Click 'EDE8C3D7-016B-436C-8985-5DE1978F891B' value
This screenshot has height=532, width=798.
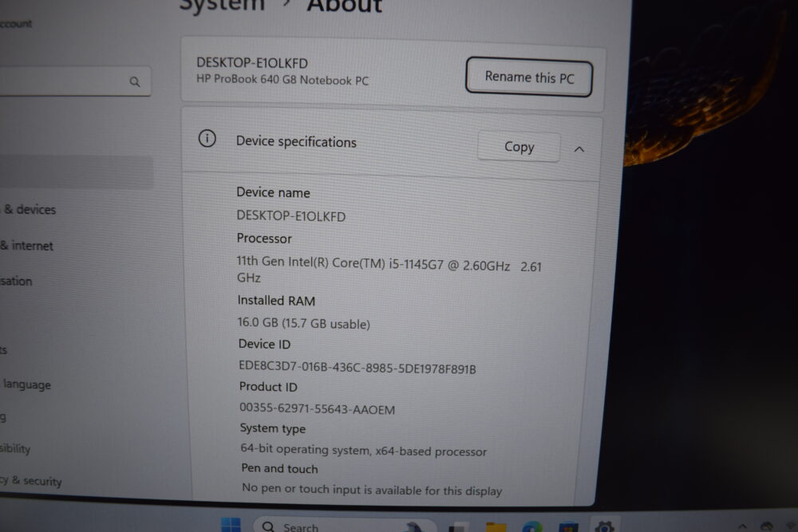(x=358, y=367)
